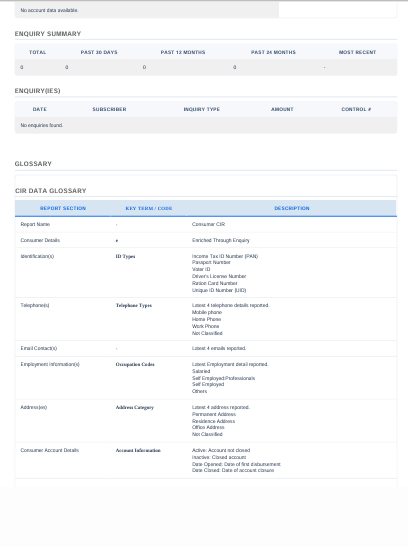Click the DESCRIPTION column header
This screenshot has width=408, height=547.
click(x=292, y=208)
